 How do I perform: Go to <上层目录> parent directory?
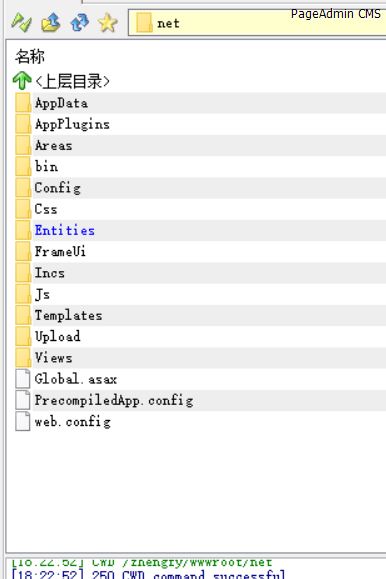[x=72, y=81]
